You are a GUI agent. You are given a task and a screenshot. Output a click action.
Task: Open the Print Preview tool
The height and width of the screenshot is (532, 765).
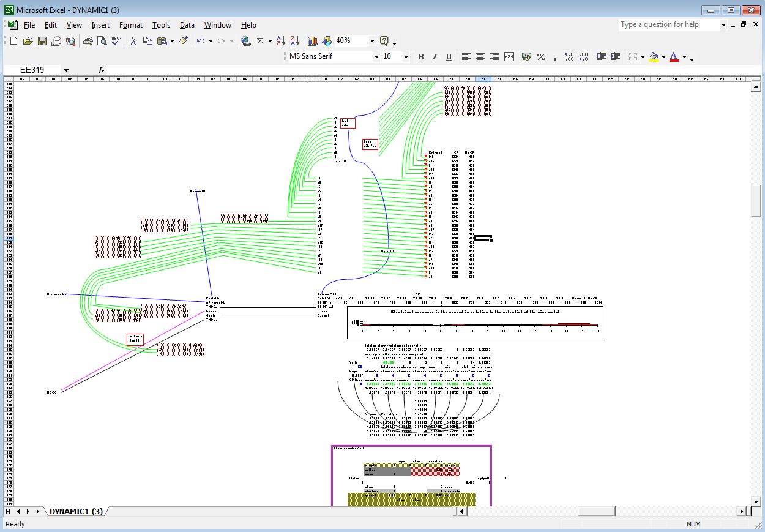(102, 41)
